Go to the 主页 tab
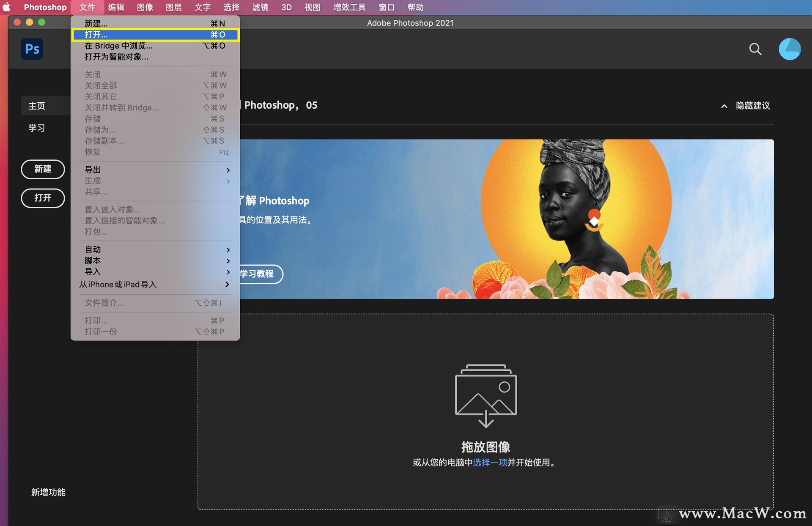812x526 pixels. click(x=46, y=106)
